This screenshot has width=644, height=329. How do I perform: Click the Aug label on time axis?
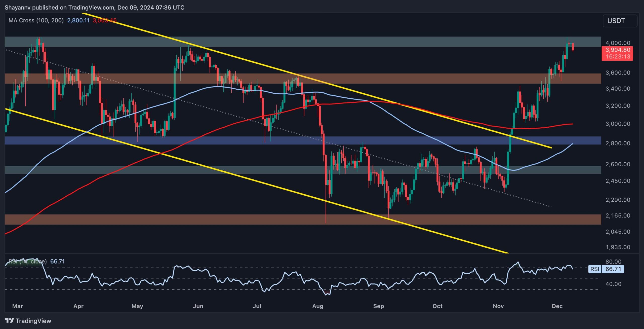coord(317,306)
